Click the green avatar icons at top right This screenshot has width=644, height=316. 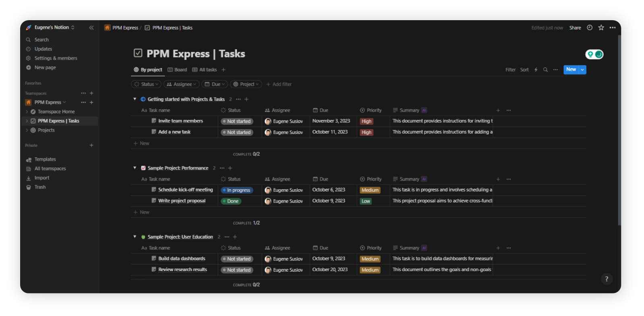tap(594, 54)
